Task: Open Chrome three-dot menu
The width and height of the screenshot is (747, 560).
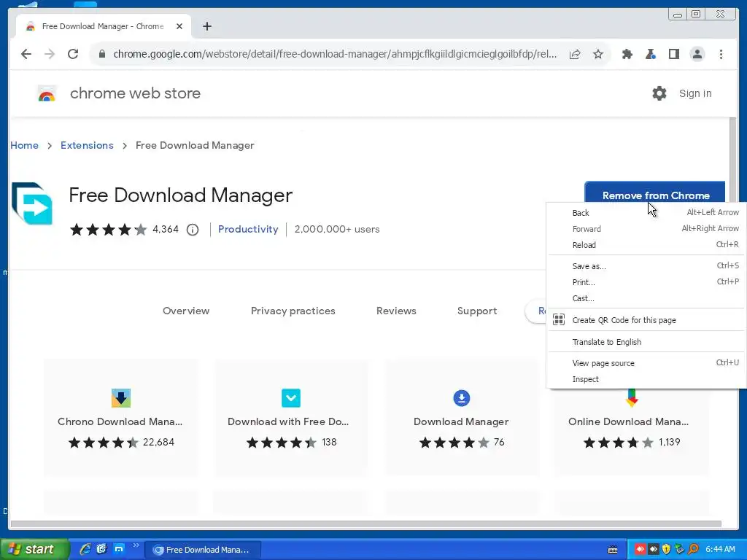Action: coord(721,54)
